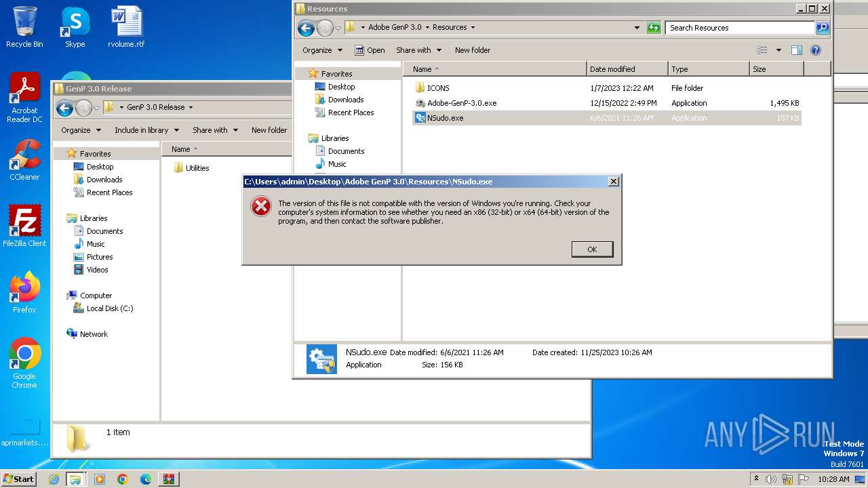Select Favorites in Resources navigation pane
868x488 pixels.
[337, 74]
